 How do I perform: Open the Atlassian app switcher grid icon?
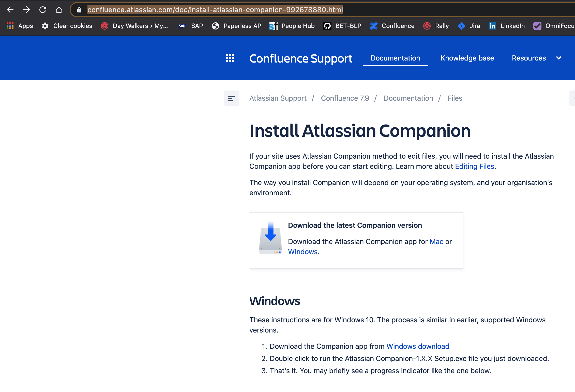point(230,58)
